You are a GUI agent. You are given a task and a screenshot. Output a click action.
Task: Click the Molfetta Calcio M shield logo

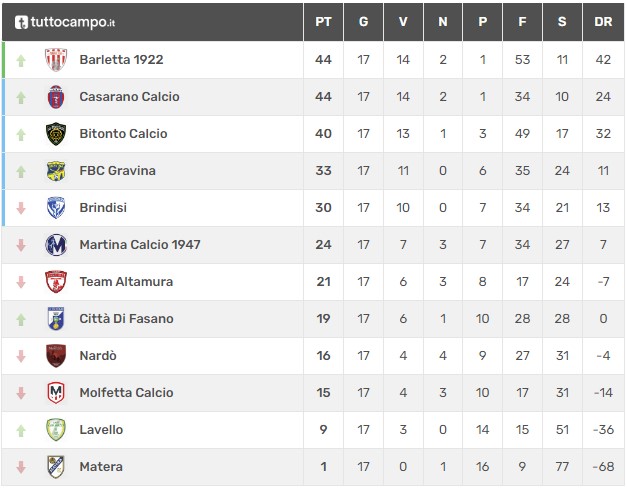pos(56,393)
